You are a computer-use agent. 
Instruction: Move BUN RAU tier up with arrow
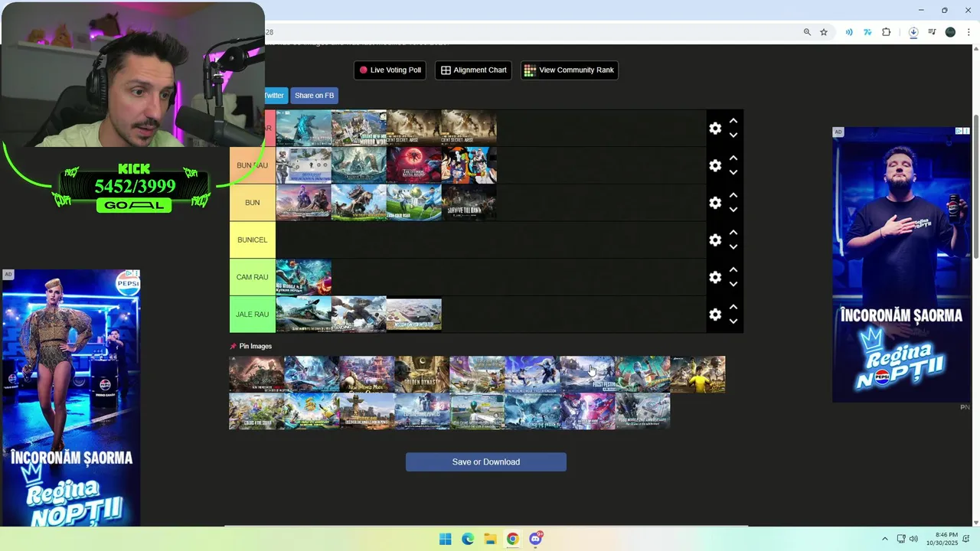click(733, 158)
